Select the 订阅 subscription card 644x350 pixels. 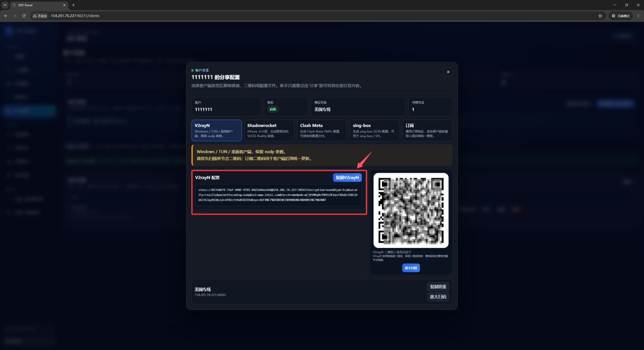coord(427,131)
